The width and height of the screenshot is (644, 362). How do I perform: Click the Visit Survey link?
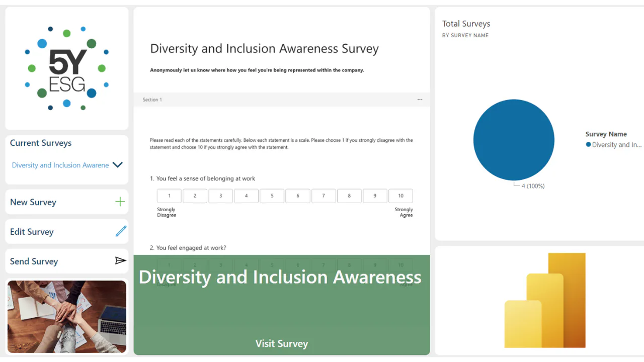point(282,344)
